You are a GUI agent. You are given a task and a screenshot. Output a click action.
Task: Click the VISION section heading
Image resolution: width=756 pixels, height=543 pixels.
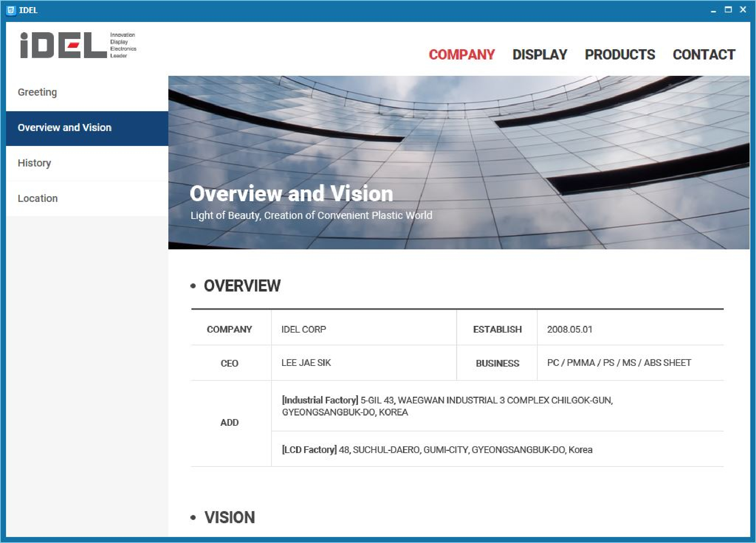(230, 517)
